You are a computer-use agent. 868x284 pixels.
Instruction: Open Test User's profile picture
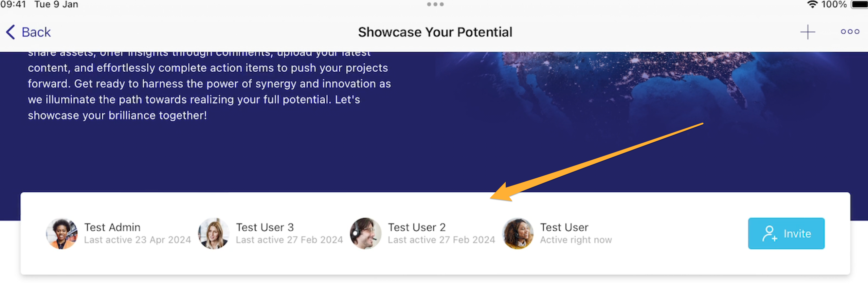pos(518,233)
